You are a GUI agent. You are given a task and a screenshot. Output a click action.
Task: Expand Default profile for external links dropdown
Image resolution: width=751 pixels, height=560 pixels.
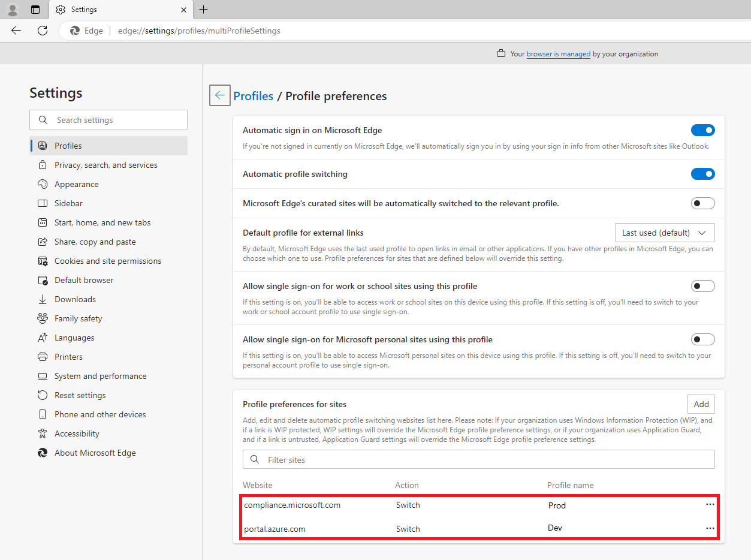click(664, 233)
